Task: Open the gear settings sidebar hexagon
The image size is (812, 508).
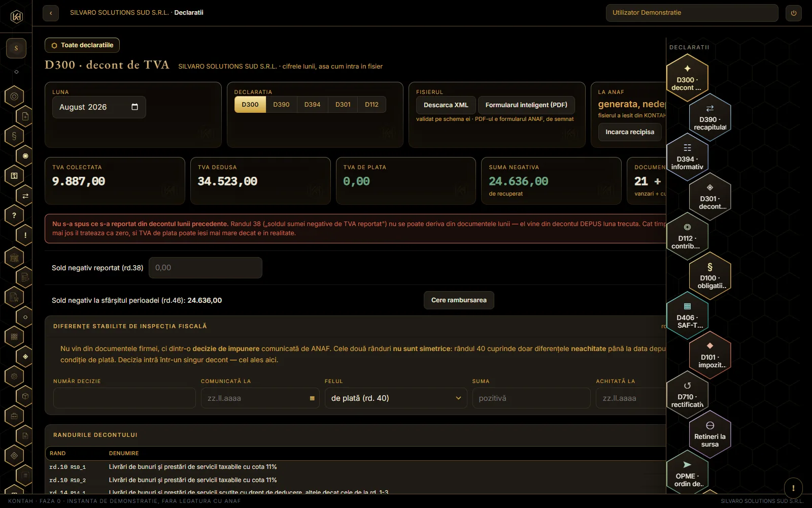Action: [x=14, y=376]
